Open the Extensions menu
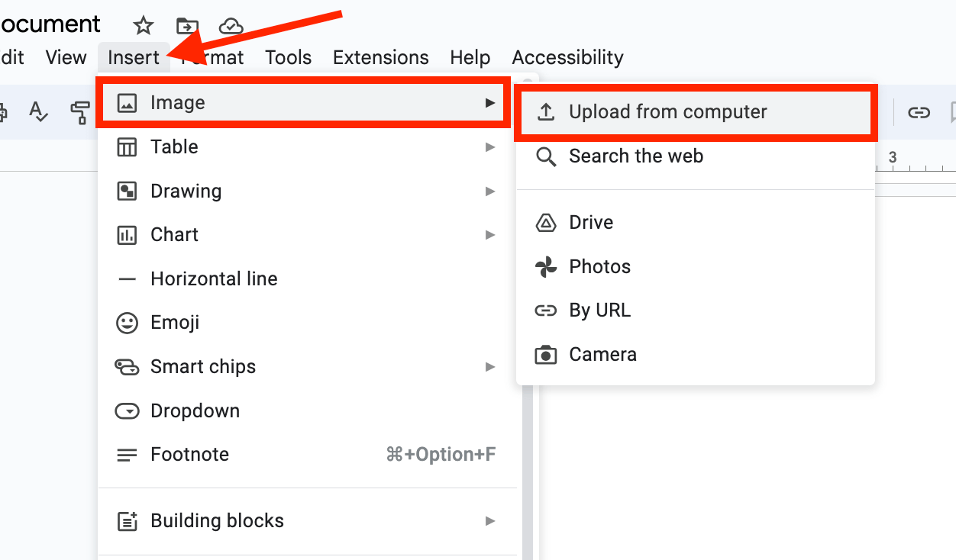The width and height of the screenshot is (956, 560). [381, 58]
